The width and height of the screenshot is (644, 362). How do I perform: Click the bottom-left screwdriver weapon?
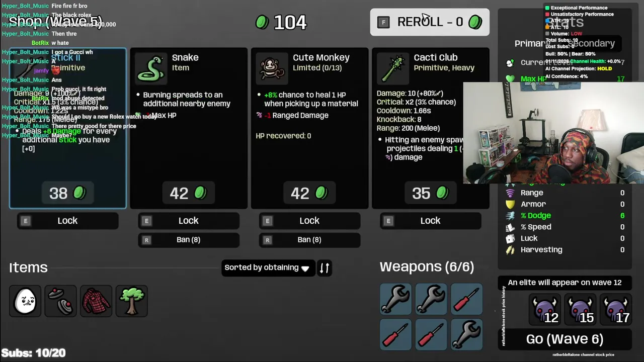click(x=396, y=334)
